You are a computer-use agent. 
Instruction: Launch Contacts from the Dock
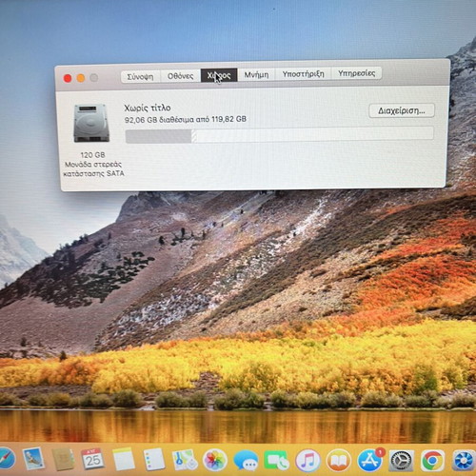coord(63,459)
